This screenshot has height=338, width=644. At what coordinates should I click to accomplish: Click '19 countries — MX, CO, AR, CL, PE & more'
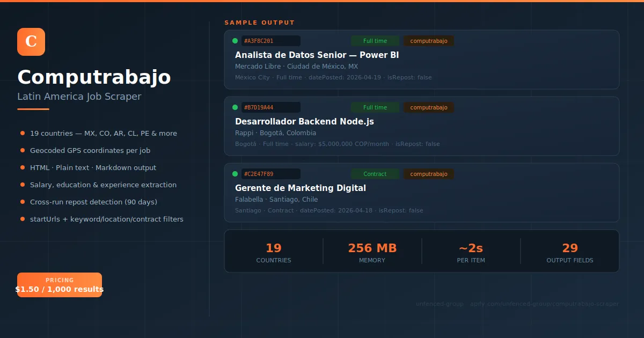pos(104,133)
